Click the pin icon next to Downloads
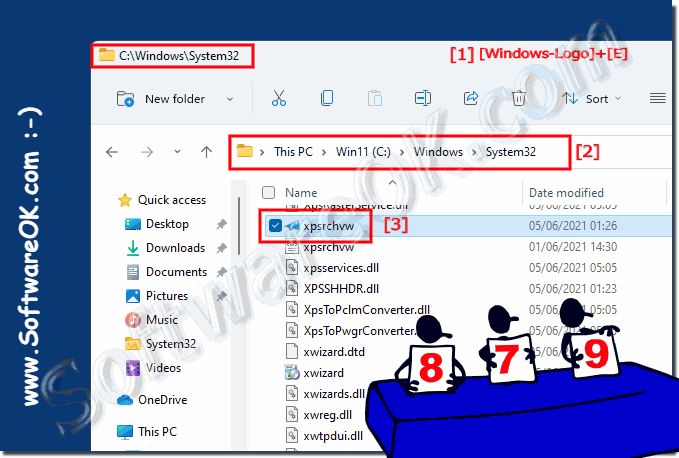The width and height of the screenshot is (679, 458). click(221, 248)
